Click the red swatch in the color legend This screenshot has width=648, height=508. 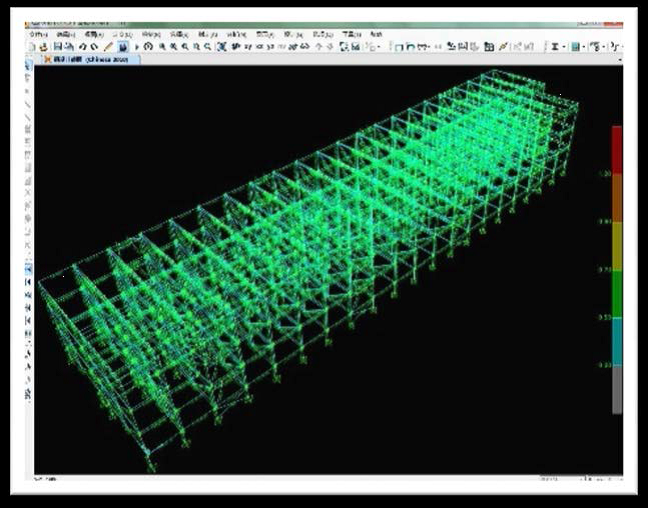[617, 150]
